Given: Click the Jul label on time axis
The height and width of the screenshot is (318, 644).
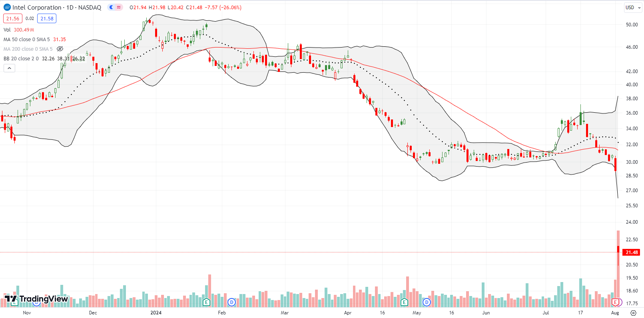Looking at the screenshot, I should (x=546, y=312).
